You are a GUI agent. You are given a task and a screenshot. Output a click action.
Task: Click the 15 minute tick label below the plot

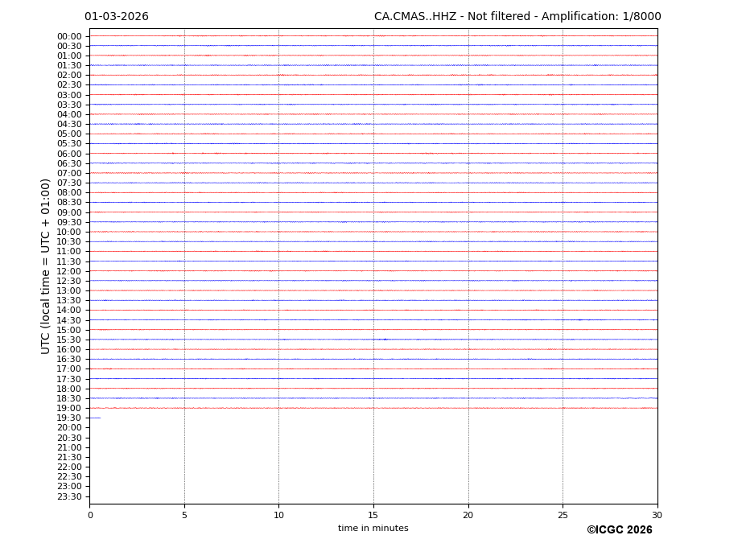(373, 515)
